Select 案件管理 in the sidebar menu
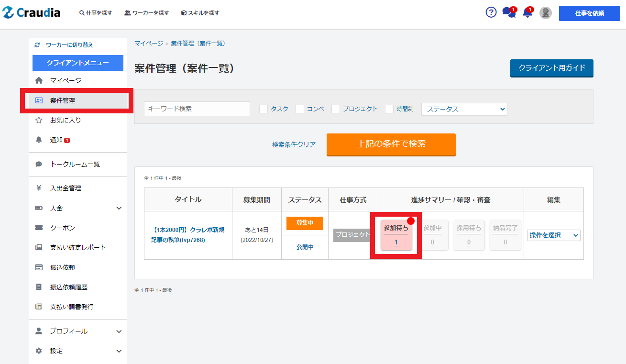 (62, 100)
